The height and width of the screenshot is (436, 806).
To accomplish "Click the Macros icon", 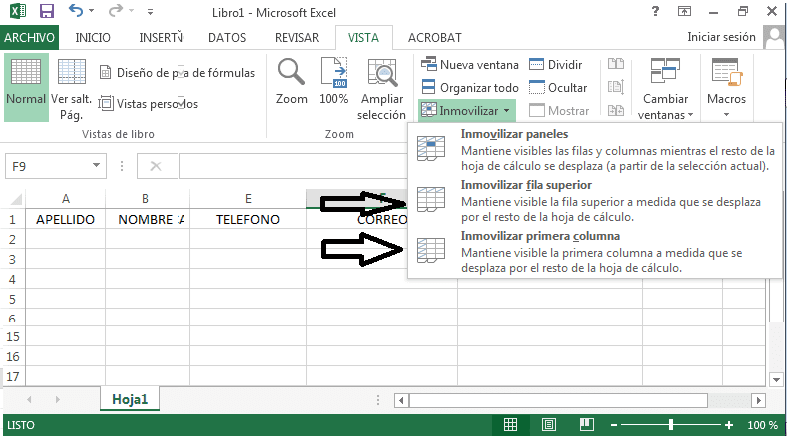I will [x=726, y=71].
